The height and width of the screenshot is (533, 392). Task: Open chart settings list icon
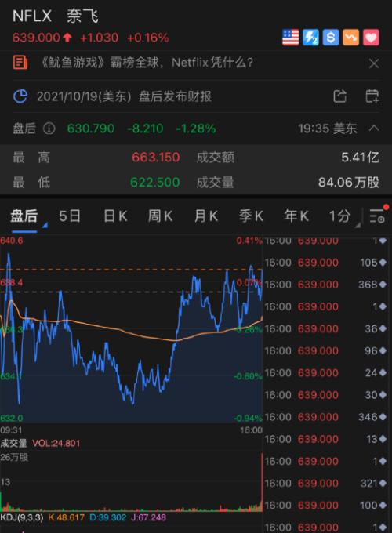(x=377, y=216)
